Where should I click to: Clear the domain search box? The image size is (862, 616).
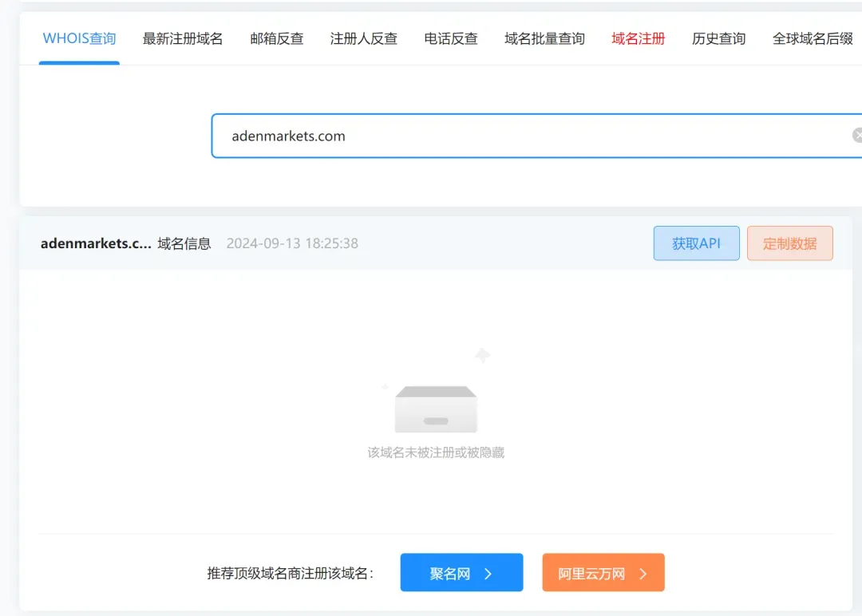tap(857, 135)
